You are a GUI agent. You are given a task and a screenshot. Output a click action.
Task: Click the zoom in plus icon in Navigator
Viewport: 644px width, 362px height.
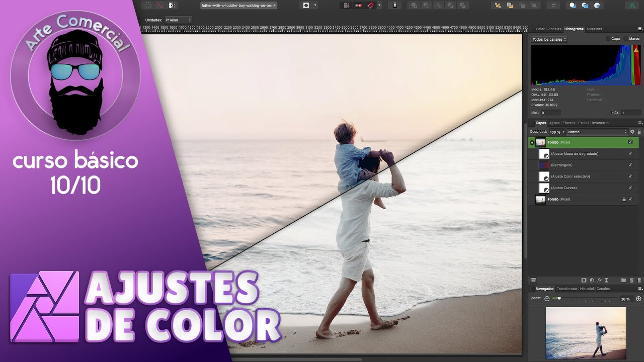pyautogui.click(x=638, y=299)
